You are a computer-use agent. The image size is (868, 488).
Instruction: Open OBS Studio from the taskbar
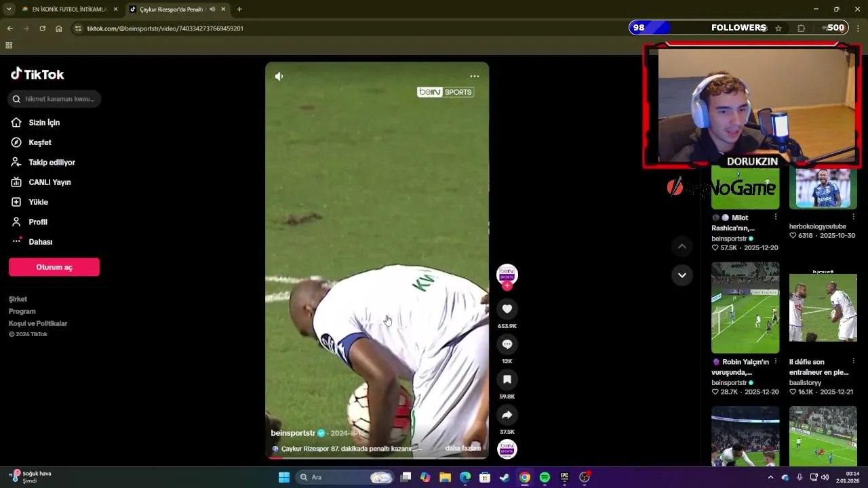[585, 477]
